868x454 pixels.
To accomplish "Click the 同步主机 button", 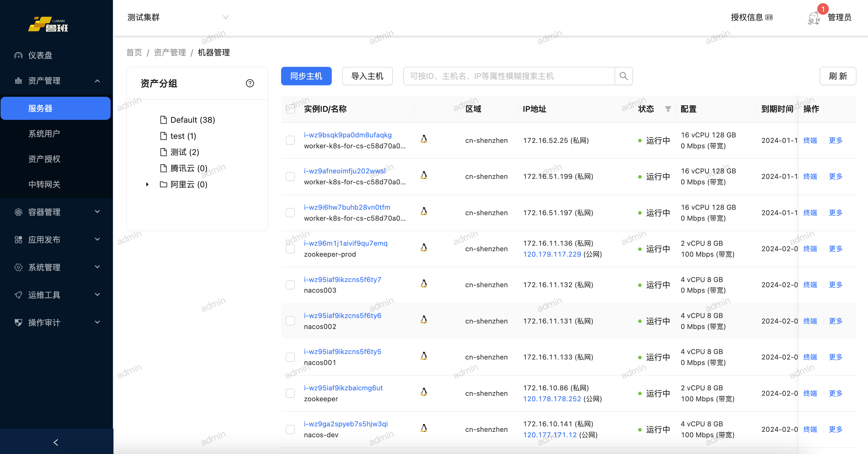I will (306, 76).
